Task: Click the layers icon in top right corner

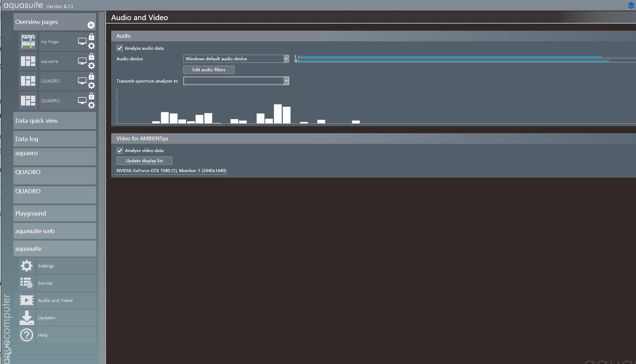Action: [x=631, y=6]
